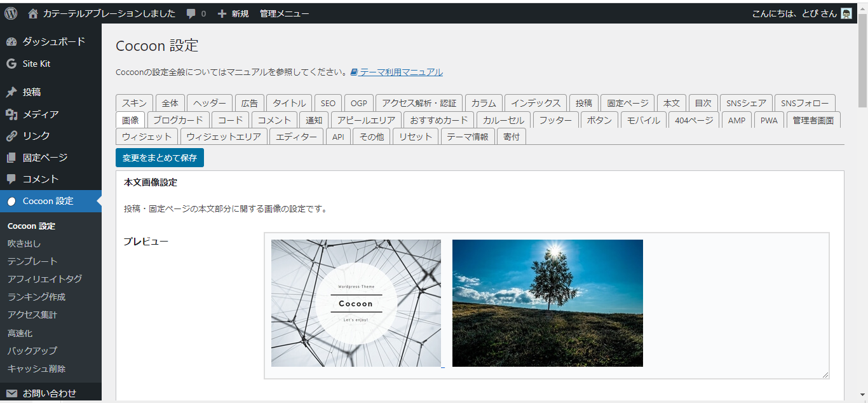Open the テーマ利用マニュアル link
The image size is (868, 403).
tap(401, 72)
